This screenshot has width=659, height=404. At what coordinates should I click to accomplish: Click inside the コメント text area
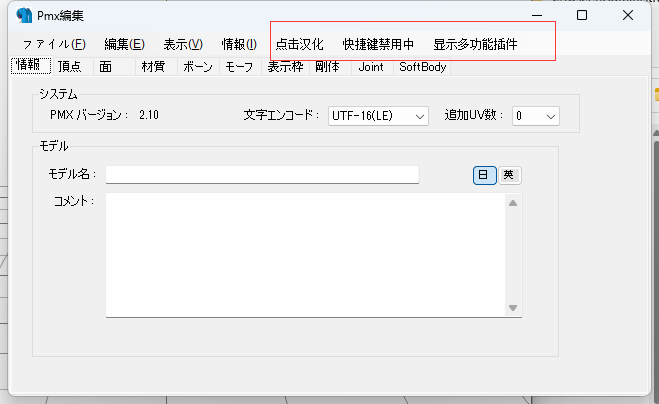tap(306, 255)
